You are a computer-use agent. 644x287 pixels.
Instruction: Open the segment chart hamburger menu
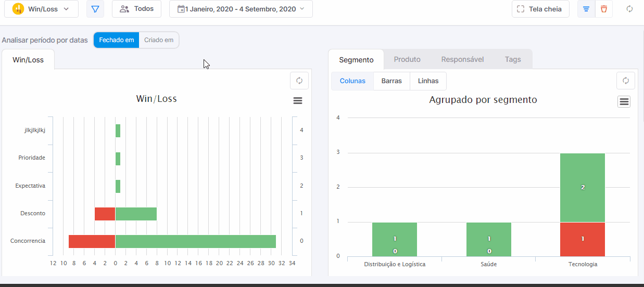[624, 101]
